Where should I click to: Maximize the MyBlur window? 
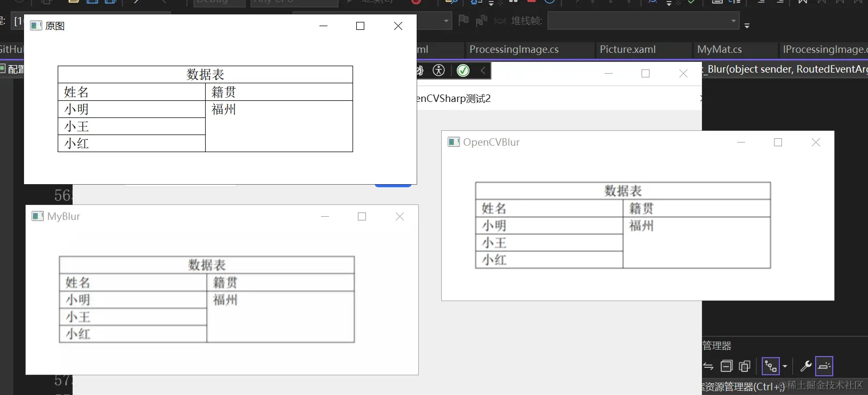(362, 216)
